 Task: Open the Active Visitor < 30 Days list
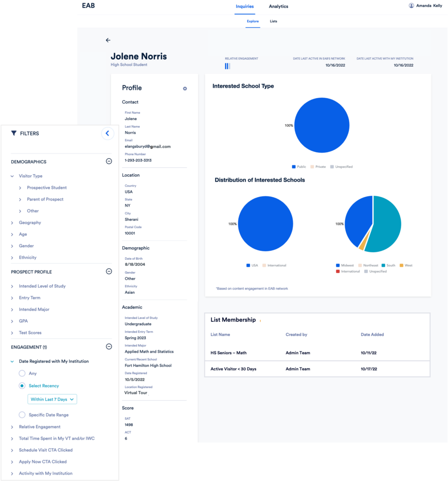coord(233,369)
